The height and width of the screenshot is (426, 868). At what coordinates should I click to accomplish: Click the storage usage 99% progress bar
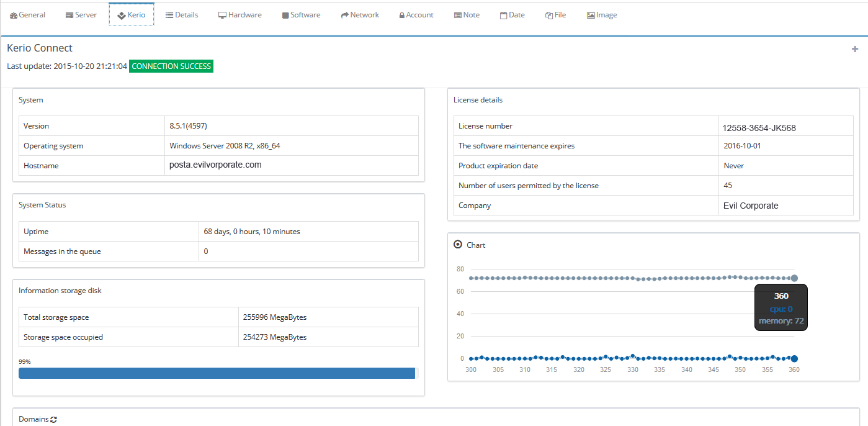pyautogui.click(x=218, y=373)
